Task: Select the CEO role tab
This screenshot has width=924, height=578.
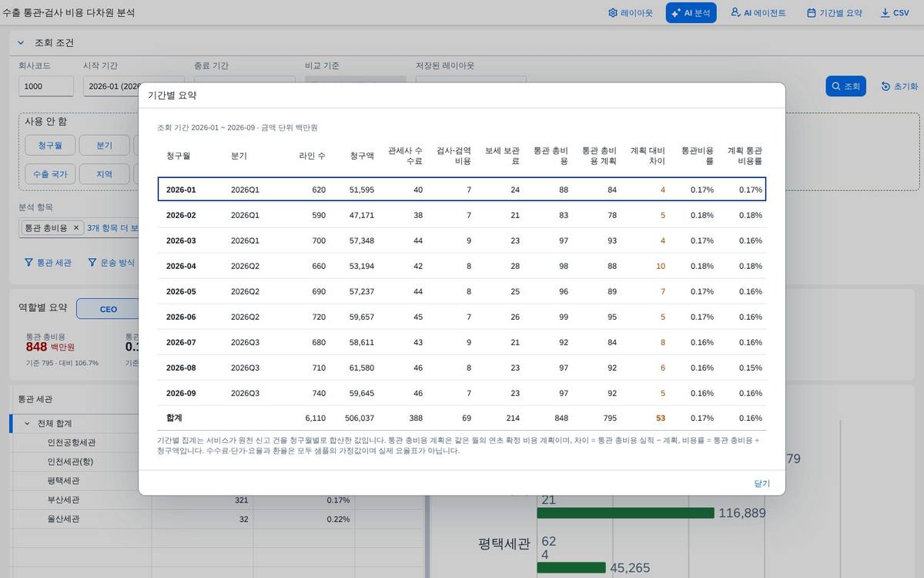Action: click(109, 309)
